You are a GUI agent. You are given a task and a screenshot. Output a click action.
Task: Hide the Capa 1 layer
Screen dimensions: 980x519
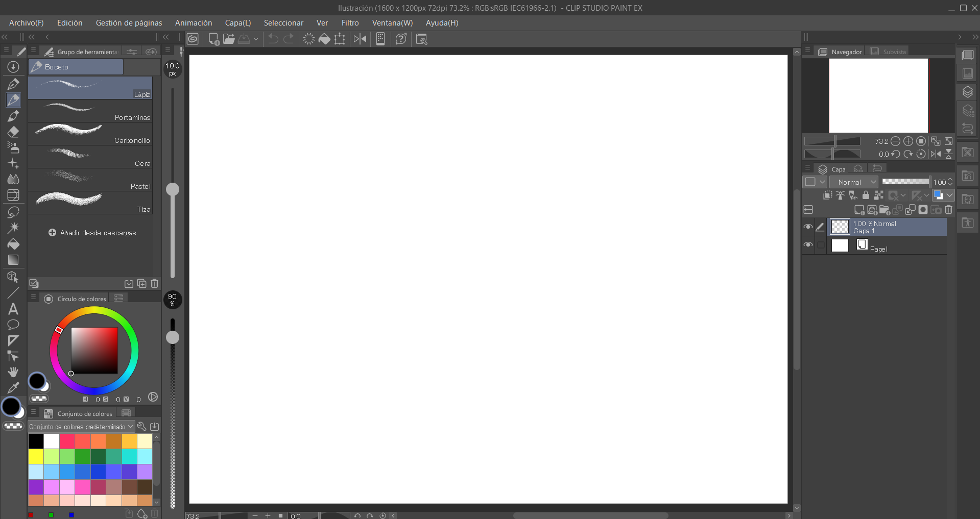click(808, 227)
